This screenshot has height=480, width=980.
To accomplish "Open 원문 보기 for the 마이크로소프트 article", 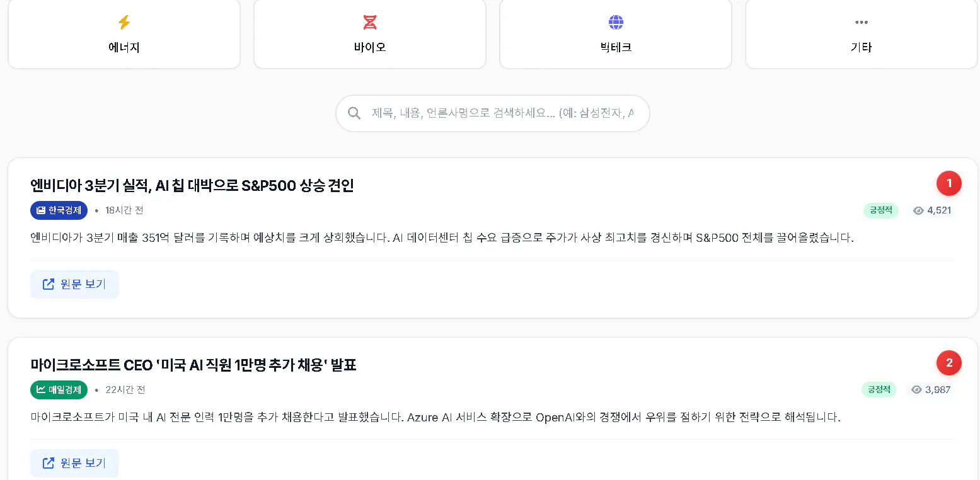I will click(74, 463).
